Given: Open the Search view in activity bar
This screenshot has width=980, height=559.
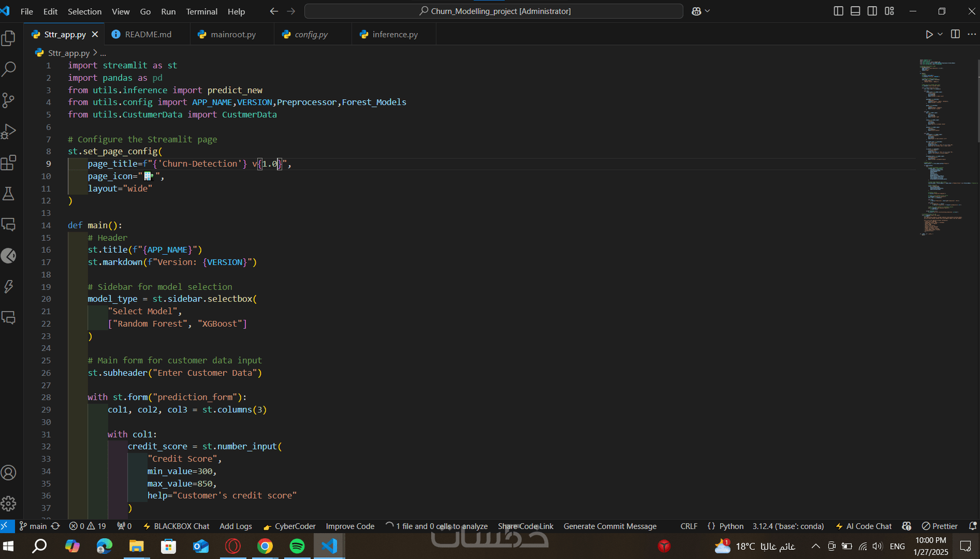Looking at the screenshot, I should 9,69.
